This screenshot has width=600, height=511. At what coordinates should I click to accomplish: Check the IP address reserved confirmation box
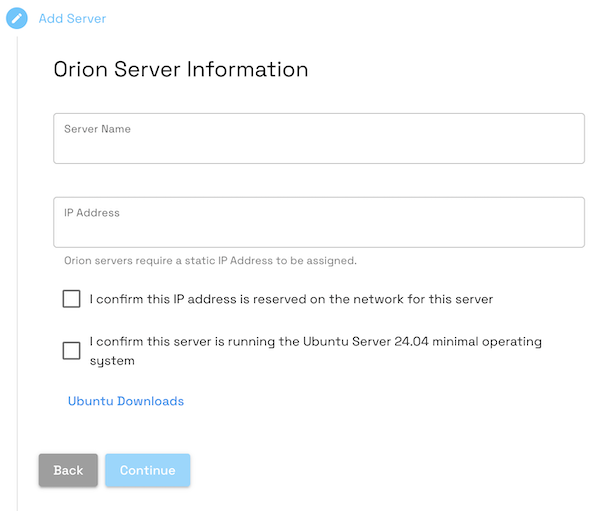[x=72, y=299]
